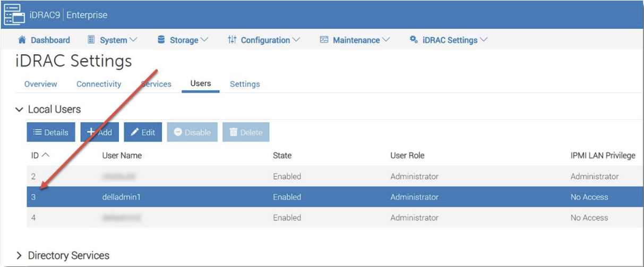Click Administrator IPMI privilege in ID 2 row
The height and width of the screenshot is (267, 644).
pos(595,176)
